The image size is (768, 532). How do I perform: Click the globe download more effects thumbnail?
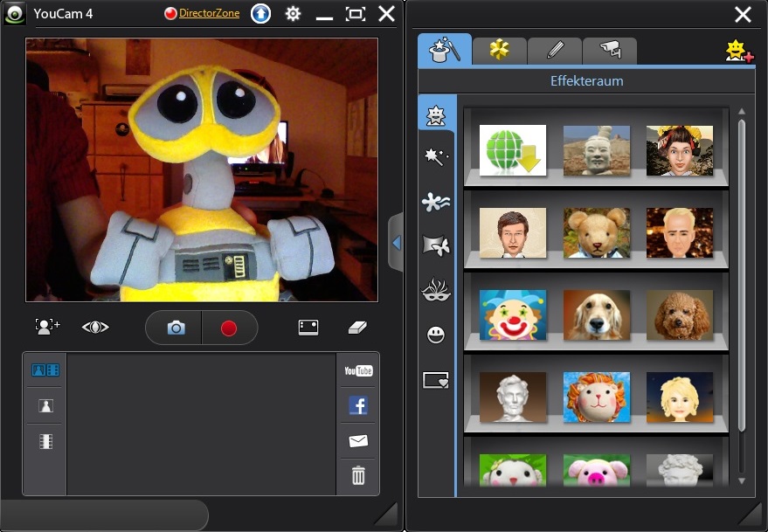[x=513, y=150]
